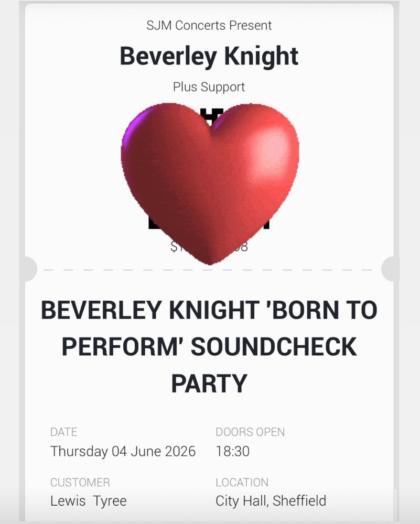
Task: Click the DOORS OPEN label
Action: [x=250, y=432]
